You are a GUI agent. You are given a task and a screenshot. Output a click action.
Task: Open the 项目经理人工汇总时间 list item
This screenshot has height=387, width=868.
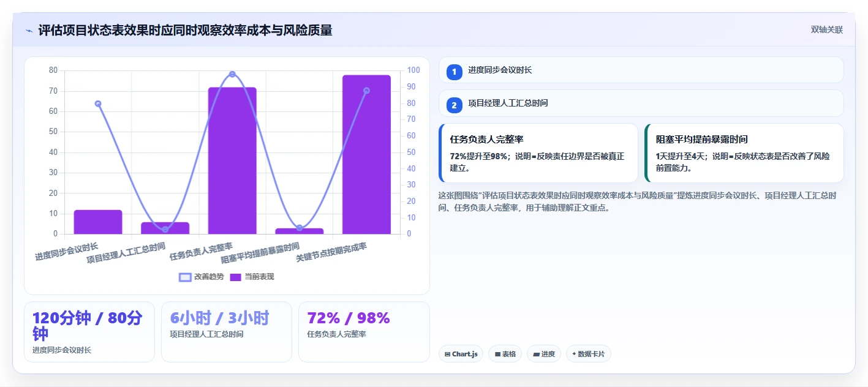pos(641,103)
